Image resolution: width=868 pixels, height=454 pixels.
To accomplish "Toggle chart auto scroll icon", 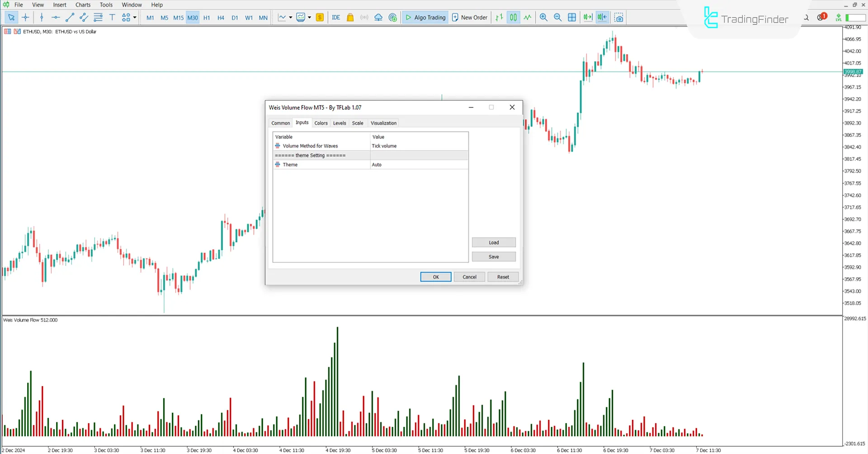I will (588, 18).
